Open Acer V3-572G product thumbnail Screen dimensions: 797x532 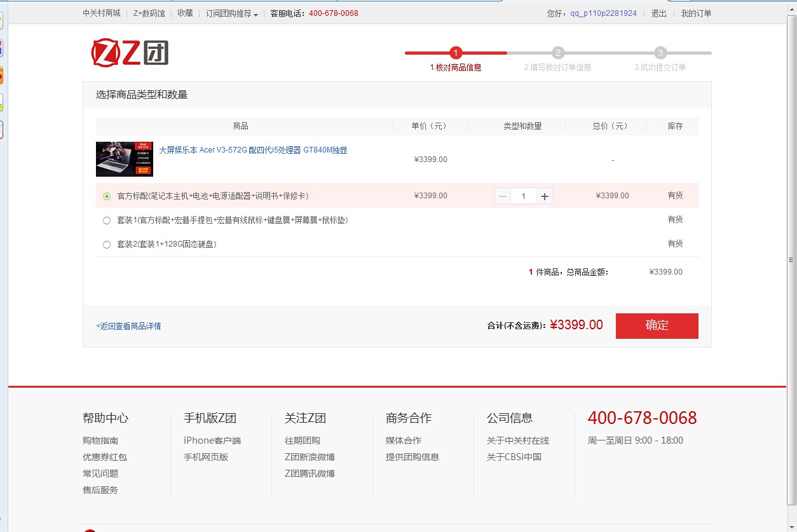coord(125,159)
